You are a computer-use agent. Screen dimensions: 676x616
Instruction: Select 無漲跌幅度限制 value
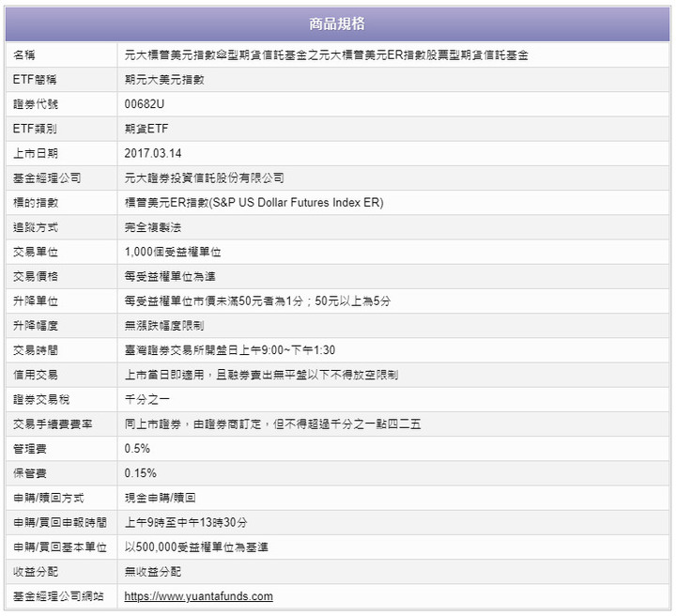click(164, 326)
